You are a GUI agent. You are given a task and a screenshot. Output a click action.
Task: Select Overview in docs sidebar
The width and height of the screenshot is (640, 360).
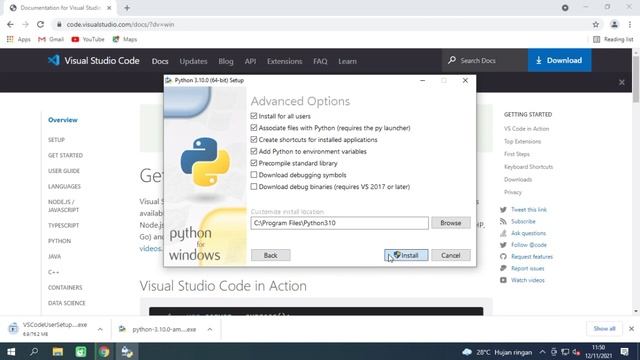63,120
